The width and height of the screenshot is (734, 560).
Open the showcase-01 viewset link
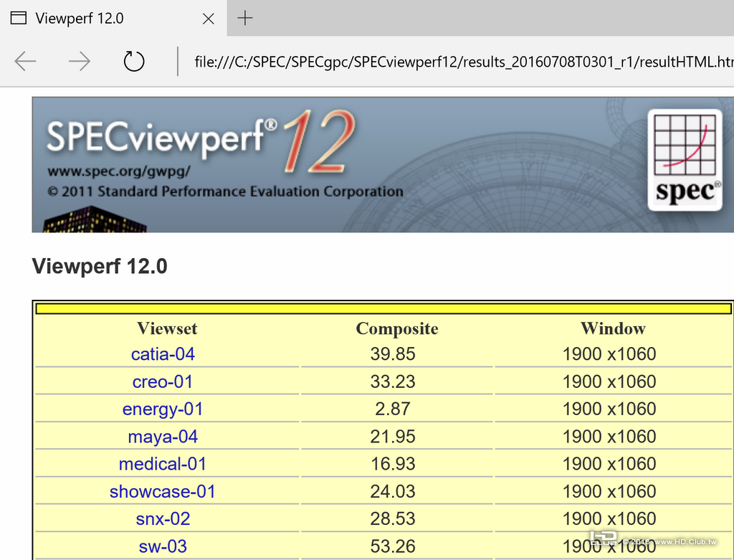[x=163, y=492]
